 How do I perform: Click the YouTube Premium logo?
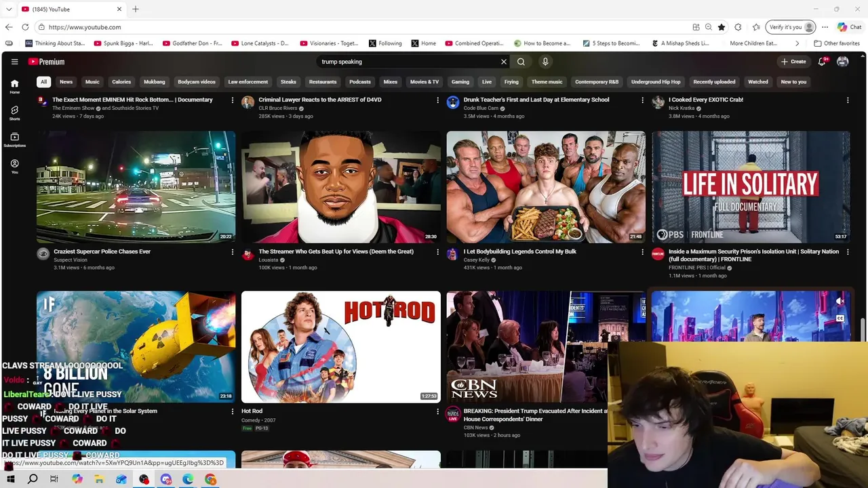[46, 62]
